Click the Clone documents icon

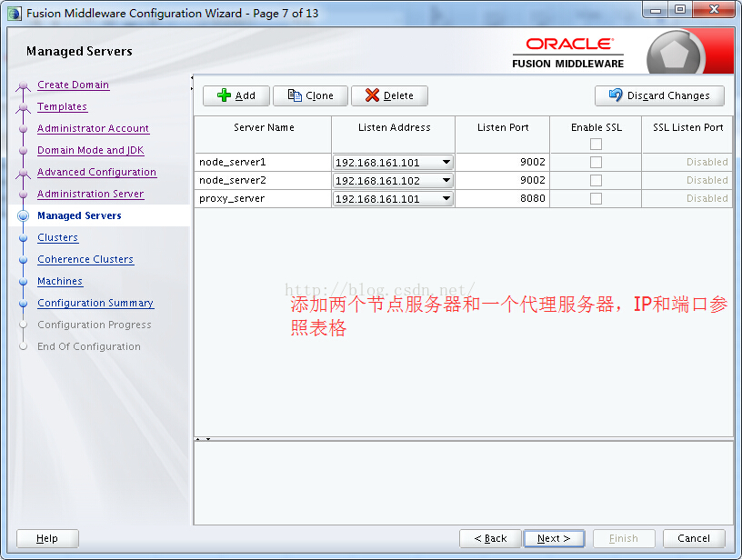click(x=295, y=95)
